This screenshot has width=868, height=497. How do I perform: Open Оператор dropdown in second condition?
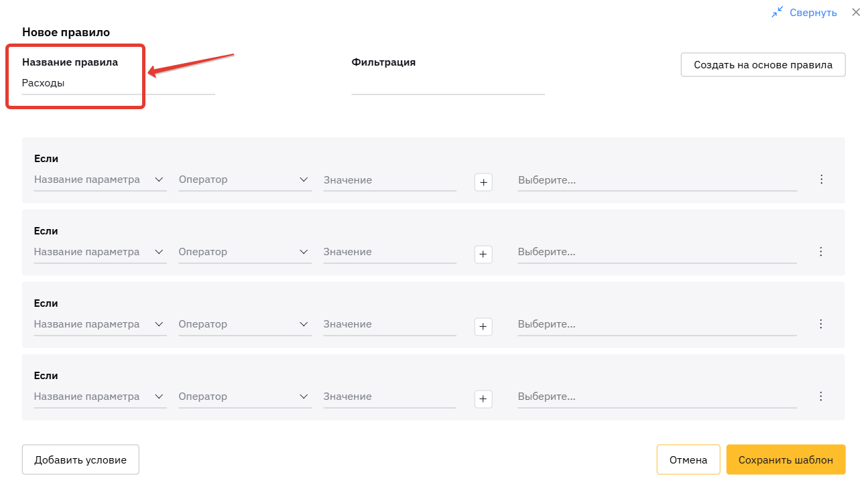245,252
